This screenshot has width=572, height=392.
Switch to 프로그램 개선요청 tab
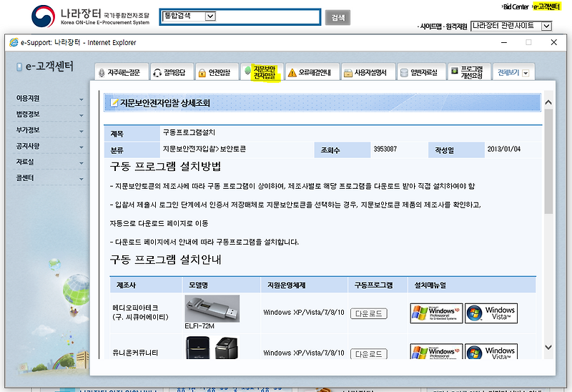(x=469, y=72)
